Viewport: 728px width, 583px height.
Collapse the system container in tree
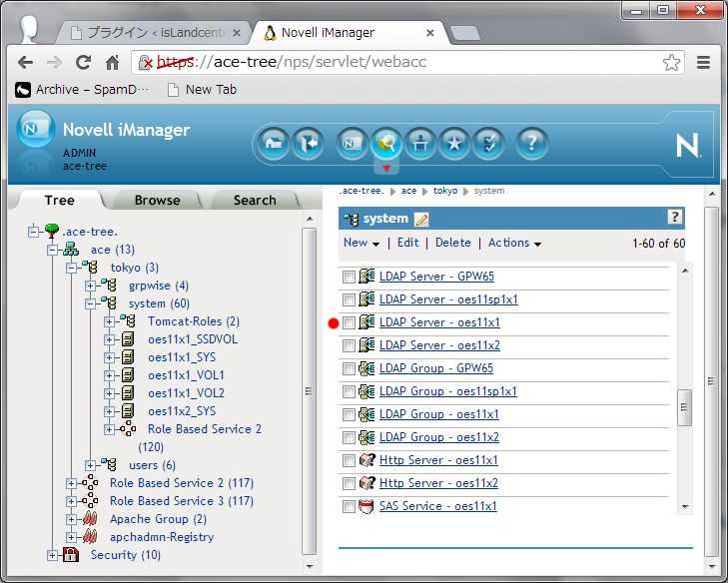click(91, 304)
